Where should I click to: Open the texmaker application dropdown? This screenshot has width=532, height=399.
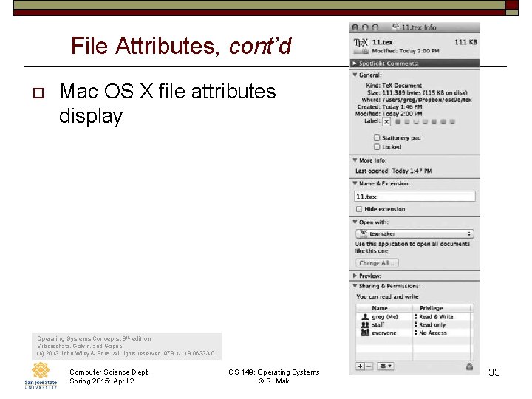pos(415,233)
